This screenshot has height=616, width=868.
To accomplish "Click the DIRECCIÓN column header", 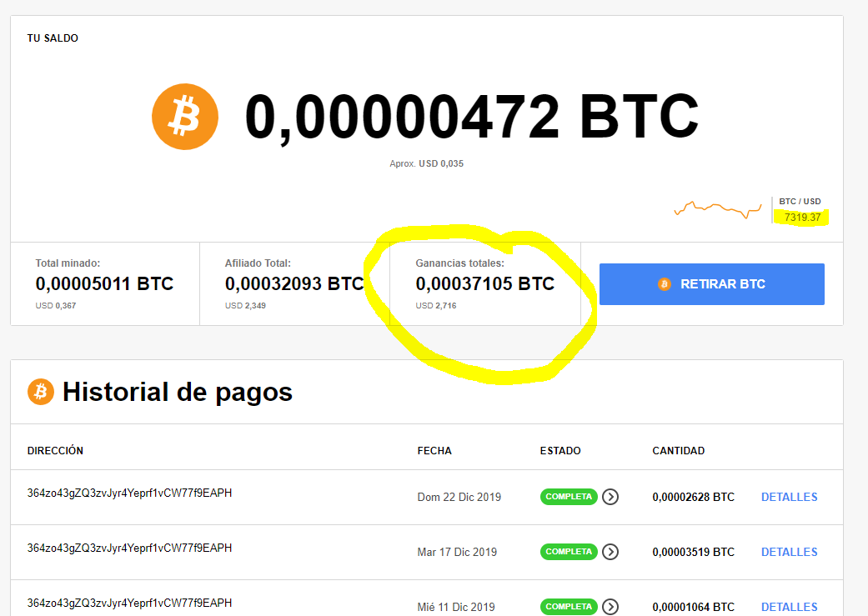I will [x=55, y=450].
